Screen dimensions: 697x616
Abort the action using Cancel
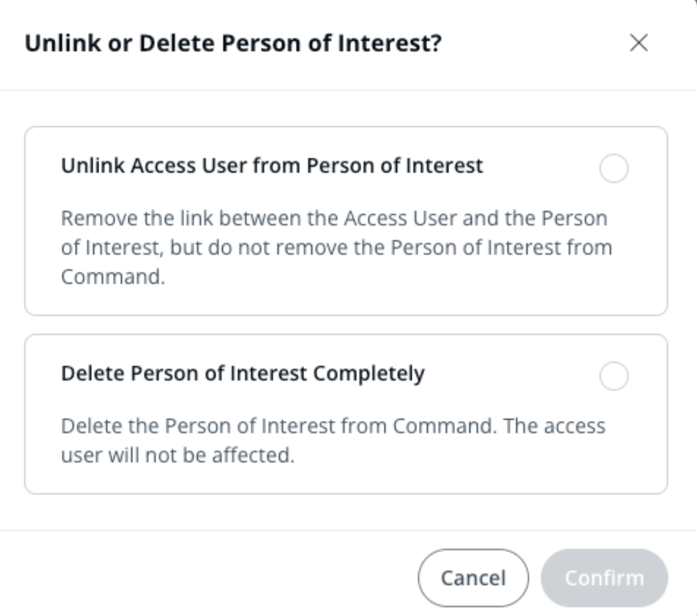coord(473,577)
